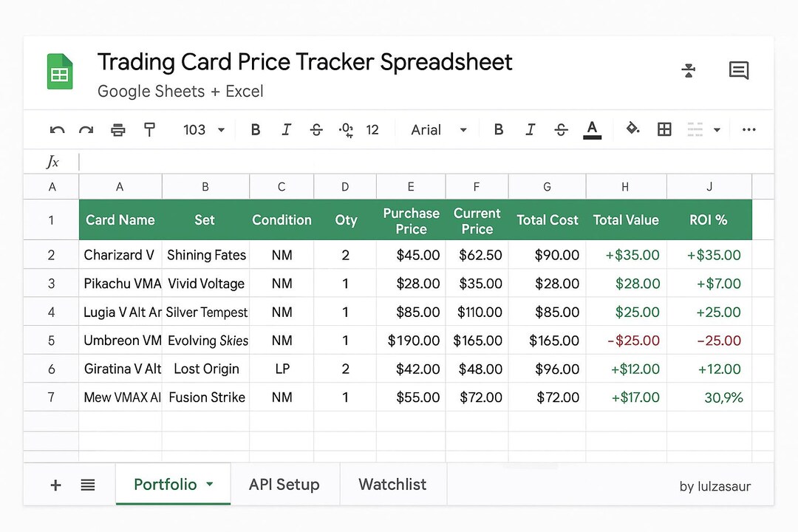Click the paint format roller icon
The image size is (798, 532).
click(149, 130)
